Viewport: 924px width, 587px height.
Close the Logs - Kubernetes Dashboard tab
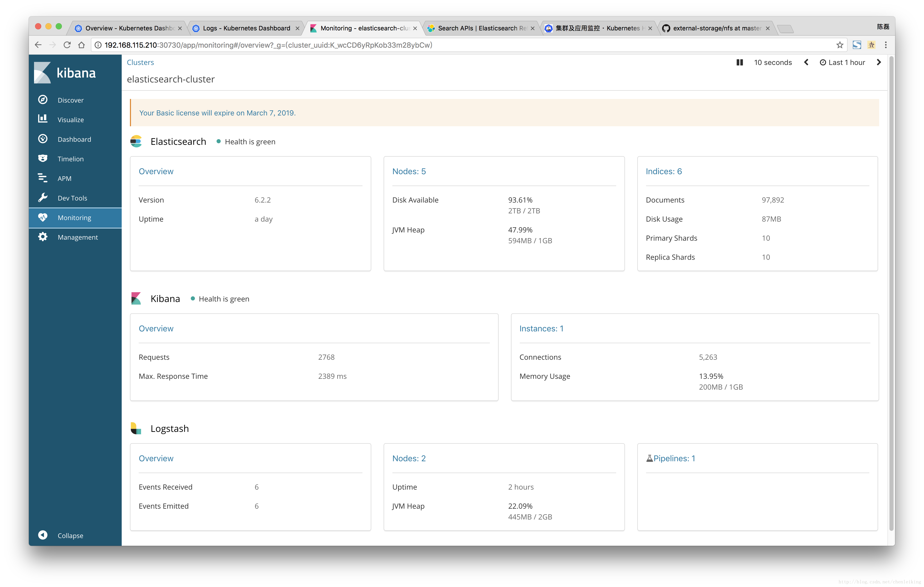pos(297,28)
